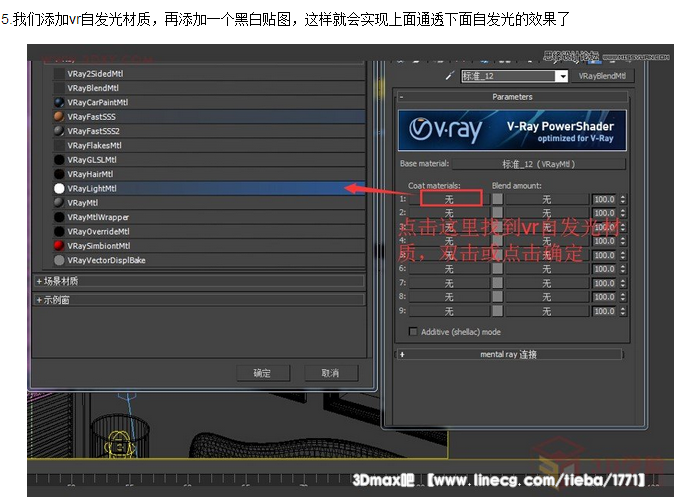Screen dimensions: 674x497
Task: Select VRay2SidedMtl in the material list
Action: [x=209, y=74]
